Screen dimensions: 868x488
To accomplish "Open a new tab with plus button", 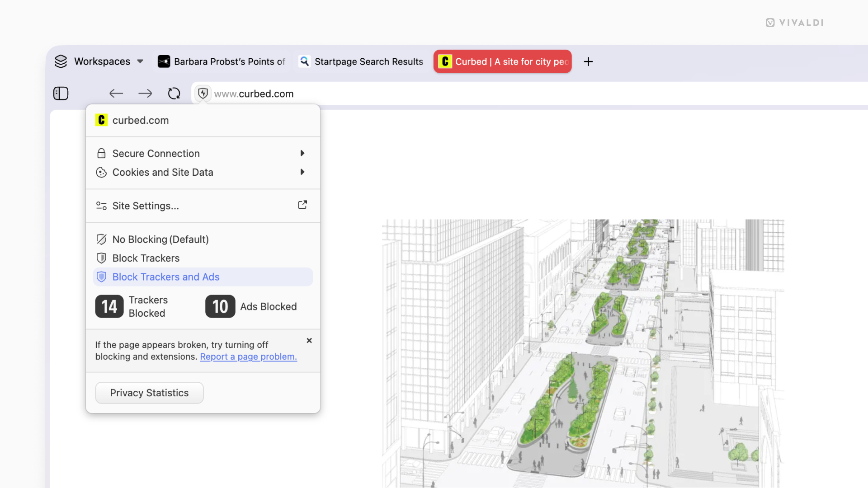I will click(588, 61).
